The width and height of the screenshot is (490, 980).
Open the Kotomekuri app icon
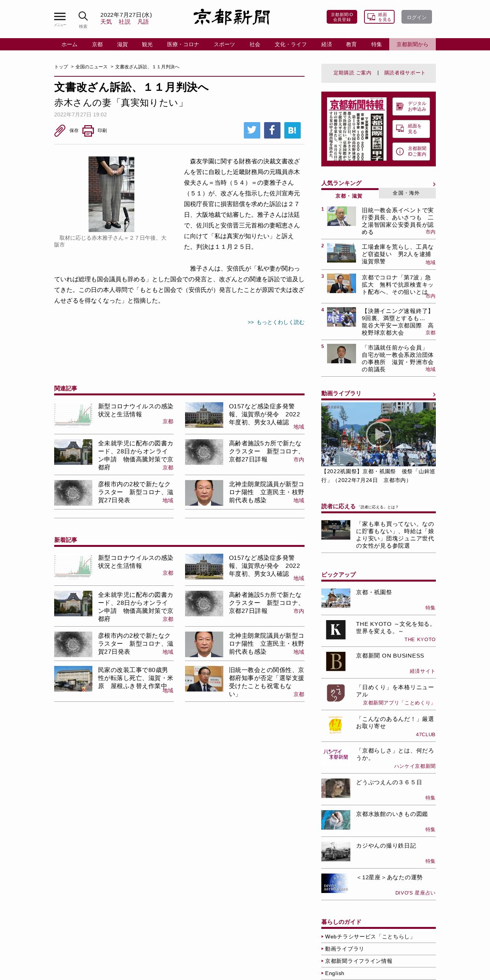pos(336,693)
